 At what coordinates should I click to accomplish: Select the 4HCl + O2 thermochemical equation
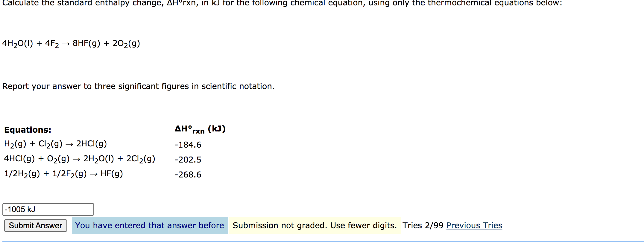pyautogui.click(x=79, y=159)
